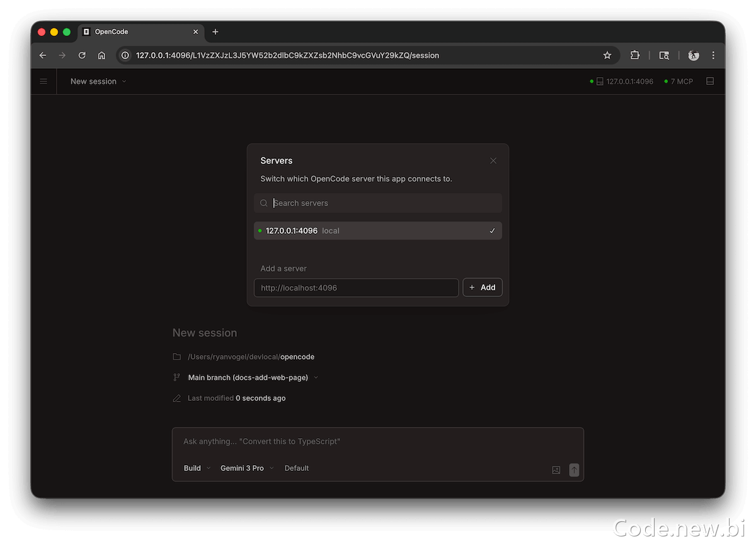Click the folder icon beside project path

177,357
